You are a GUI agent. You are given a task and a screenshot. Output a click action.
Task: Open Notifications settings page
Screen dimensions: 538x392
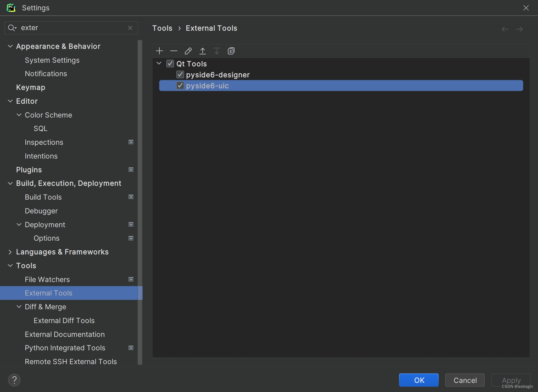[46, 74]
